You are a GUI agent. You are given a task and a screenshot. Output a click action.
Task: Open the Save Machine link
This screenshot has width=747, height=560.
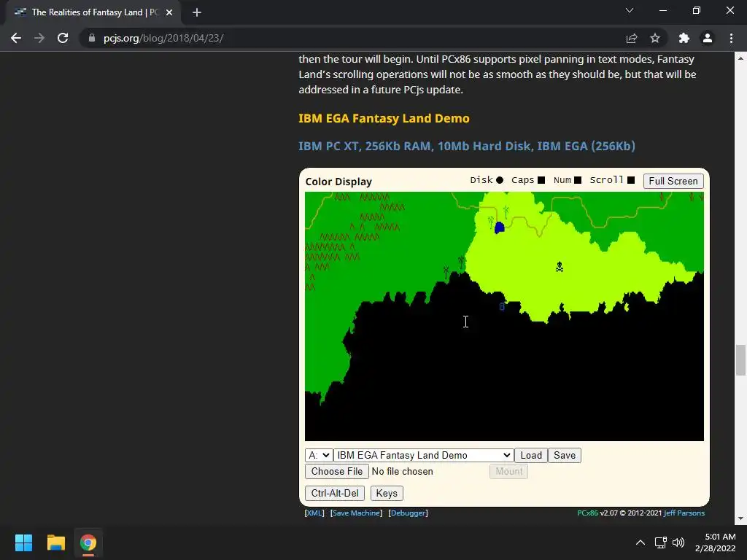point(356,513)
